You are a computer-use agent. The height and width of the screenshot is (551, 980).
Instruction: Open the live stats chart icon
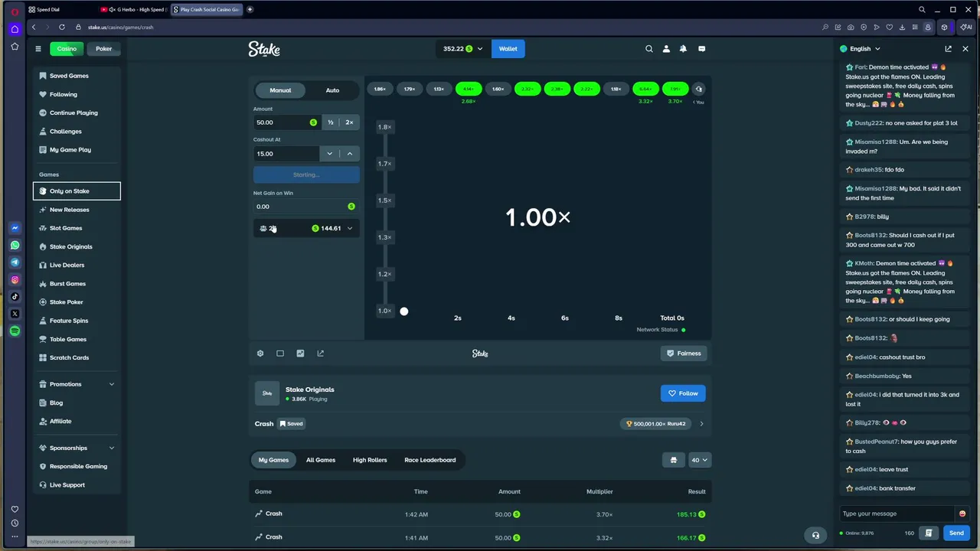click(300, 354)
